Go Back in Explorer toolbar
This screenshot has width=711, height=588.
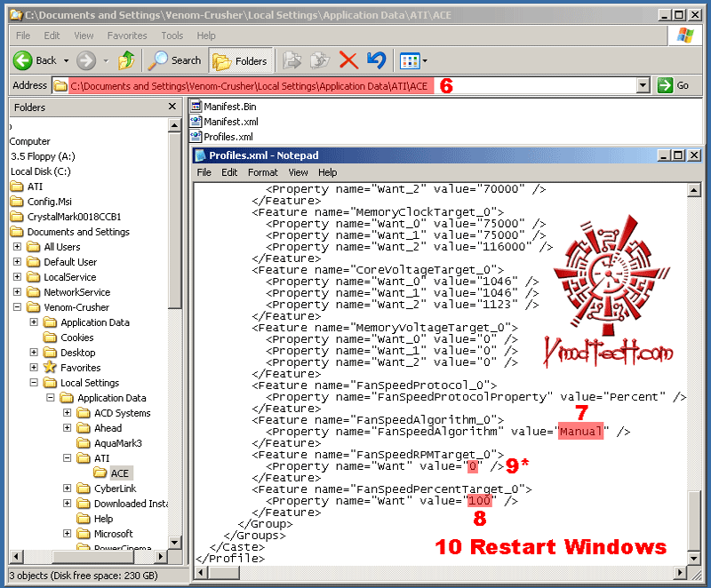click(x=35, y=60)
